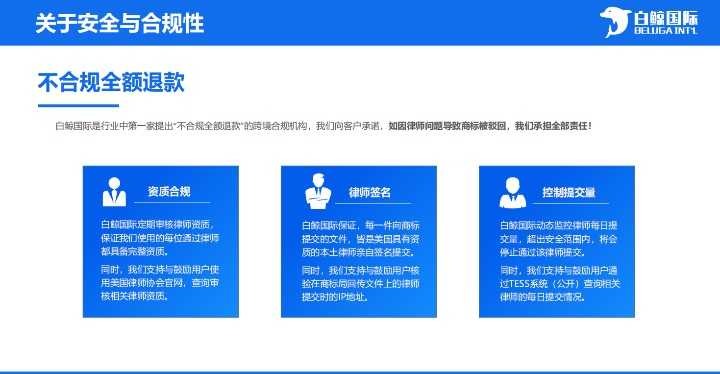This screenshot has height=374, width=720.
Task: Click the Beluga whale logo icon
Action: (615, 22)
